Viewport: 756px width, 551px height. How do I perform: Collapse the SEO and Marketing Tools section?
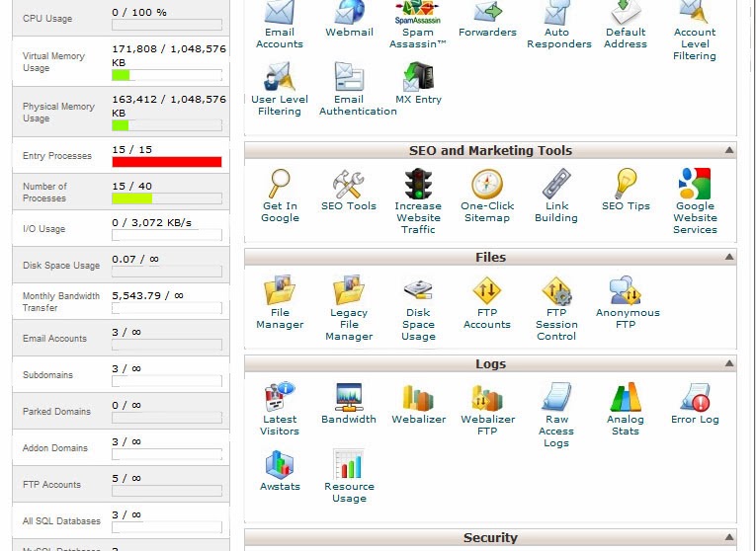tap(729, 151)
